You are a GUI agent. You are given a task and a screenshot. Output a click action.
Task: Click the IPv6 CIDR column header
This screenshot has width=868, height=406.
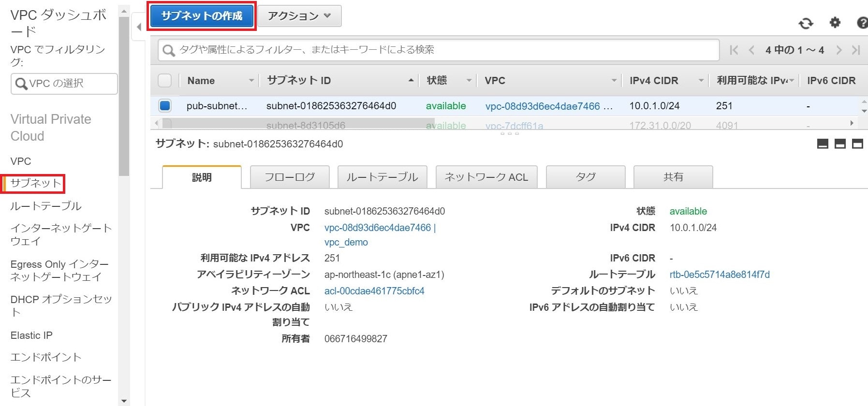(x=831, y=80)
